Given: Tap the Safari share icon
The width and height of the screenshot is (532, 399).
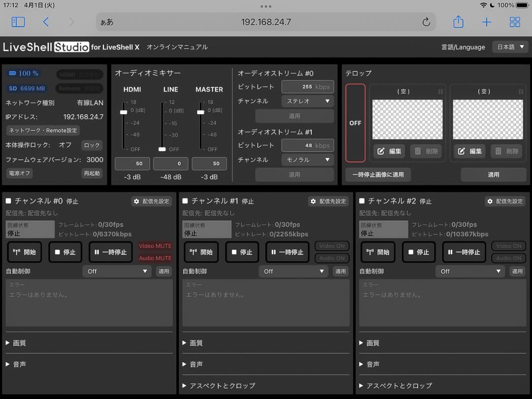Looking at the screenshot, I should [458, 22].
